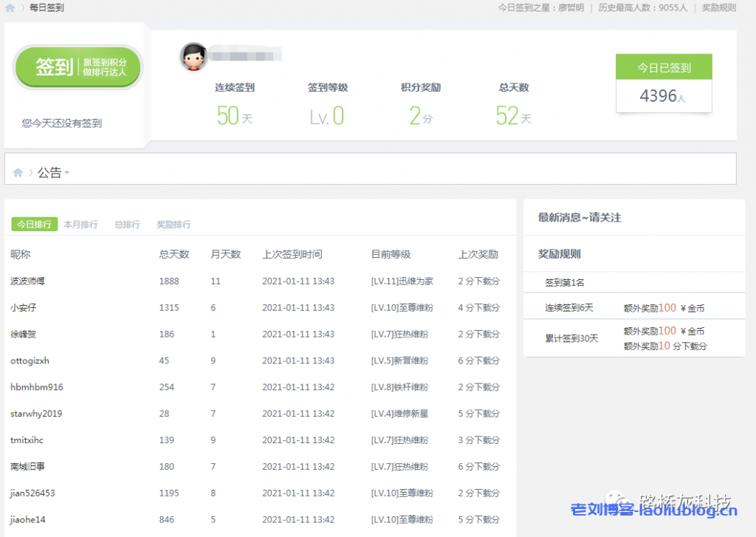Image resolution: width=756 pixels, height=537 pixels.
Task: Click the home icon beside 公告
Action: tap(18, 173)
